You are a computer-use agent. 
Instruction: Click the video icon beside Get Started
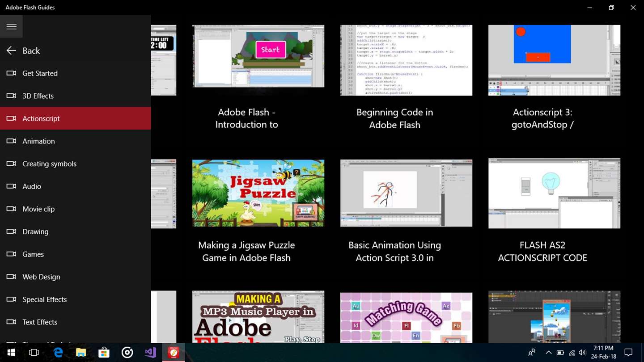click(11, 73)
